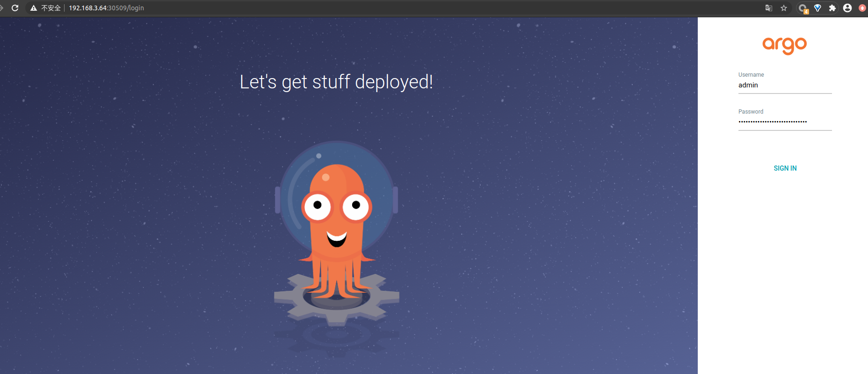Bookmark this page with the star icon
This screenshot has height=374, width=868.
784,8
